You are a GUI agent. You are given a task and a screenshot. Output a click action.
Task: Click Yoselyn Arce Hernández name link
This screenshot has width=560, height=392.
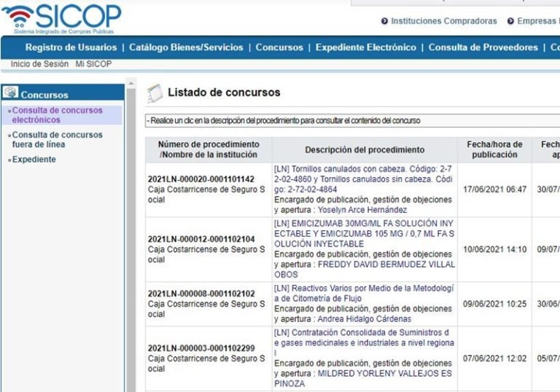pyautogui.click(x=362, y=210)
